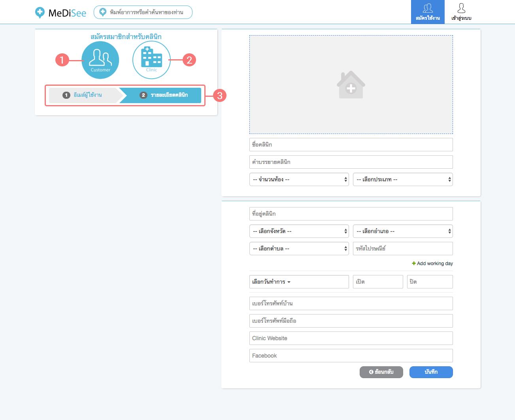The height and width of the screenshot is (420, 515).
Task: Click the plus icon in search box
Action: pyautogui.click(x=103, y=12)
